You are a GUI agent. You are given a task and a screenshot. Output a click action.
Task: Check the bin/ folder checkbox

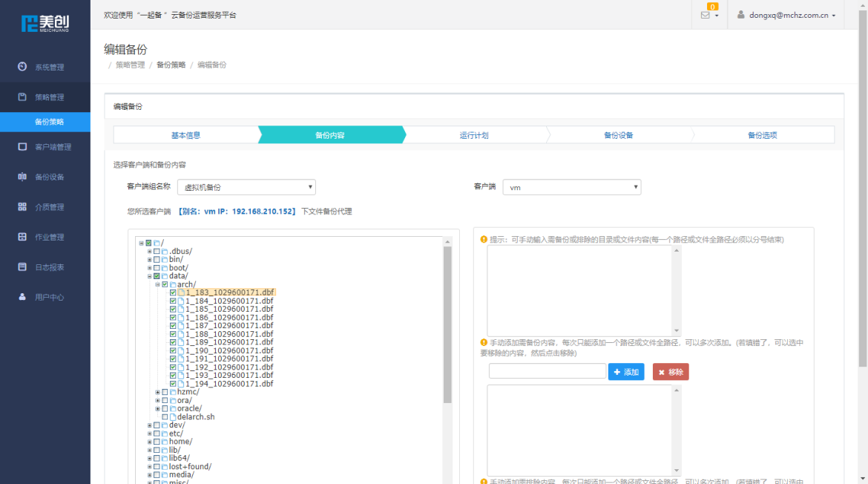tap(157, 259)
